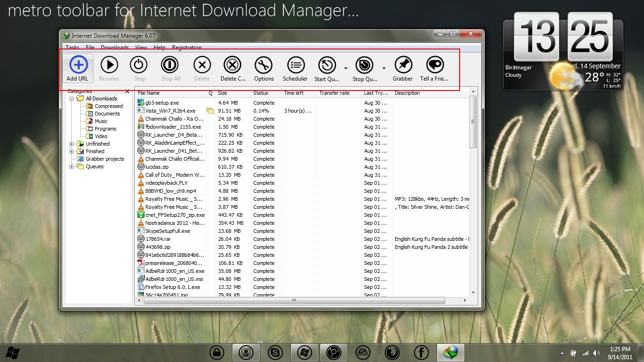
Task: Open the Registration menu
Action: [187, 48]
